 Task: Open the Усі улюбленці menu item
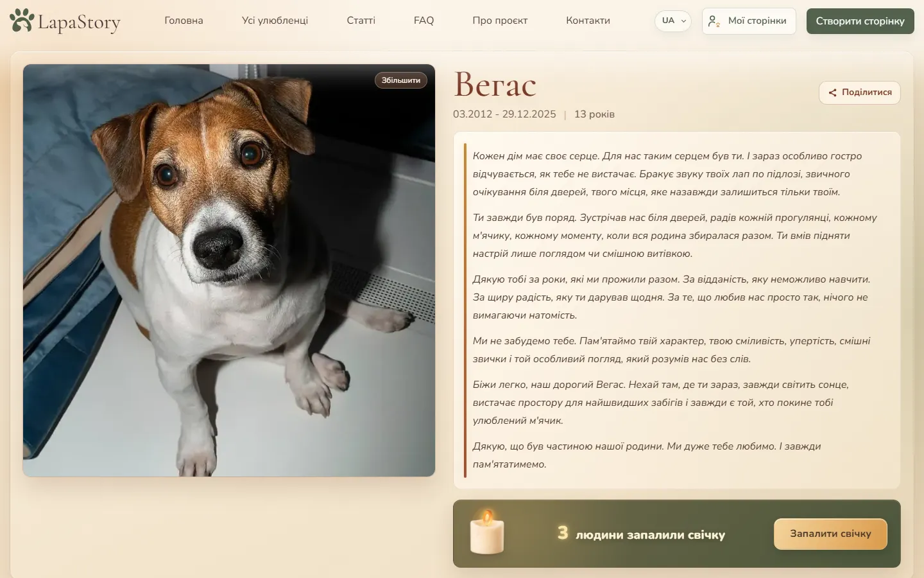pos(275,21)
